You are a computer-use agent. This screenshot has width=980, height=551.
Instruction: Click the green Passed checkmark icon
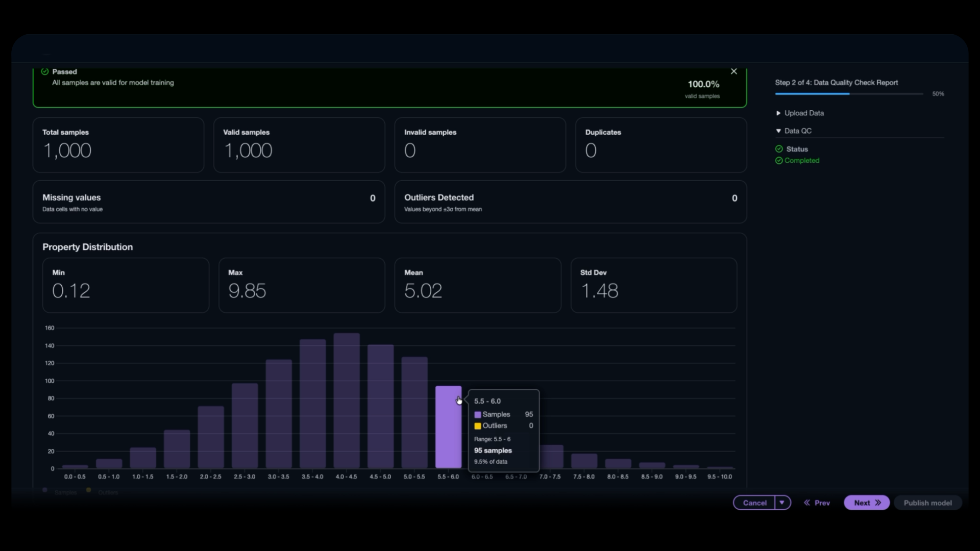pos(45,71)
